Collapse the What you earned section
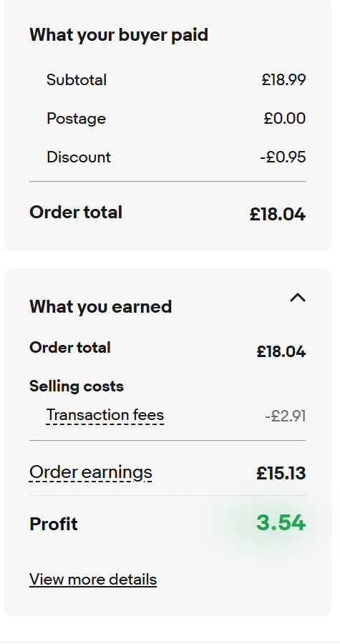The image size is (340, 644). [298, 298]
